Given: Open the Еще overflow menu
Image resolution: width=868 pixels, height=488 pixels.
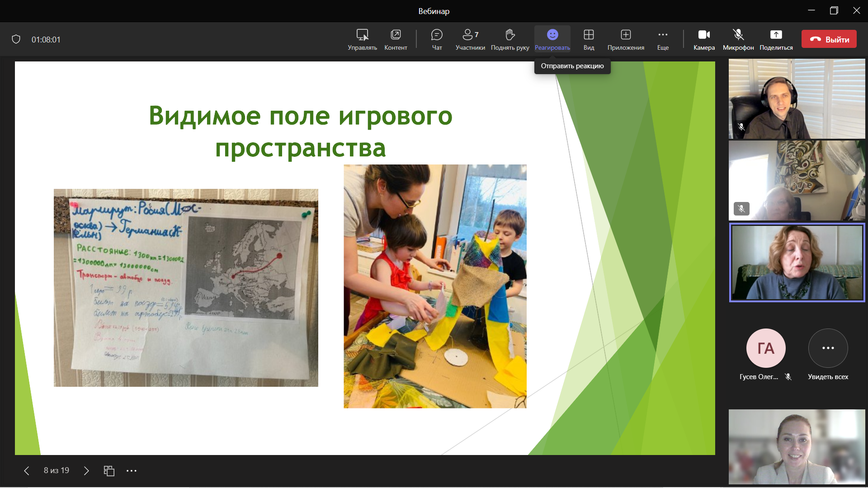Looking at the screenshot, I should pyautogui.click(x=662, y=39).
